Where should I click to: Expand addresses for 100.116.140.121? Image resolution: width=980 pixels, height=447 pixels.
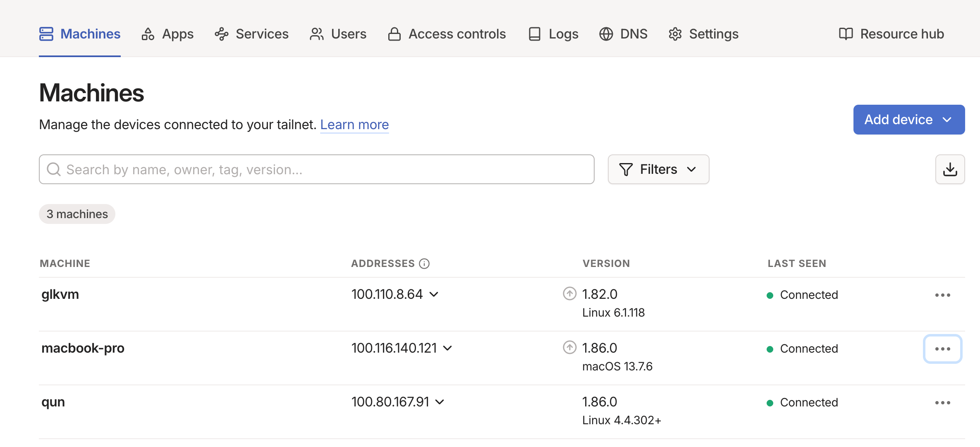[447, 348]
